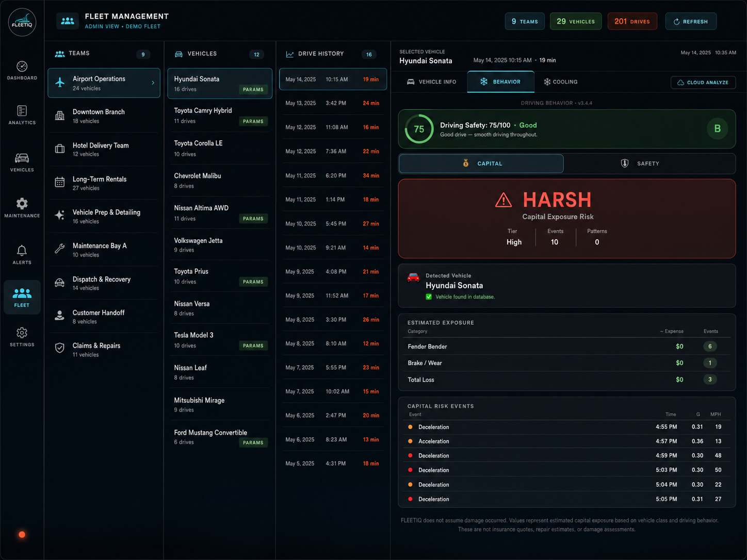The width and height of the screenshot is (747, 560).
Task: Run Cloud Analyze
Action: [703, 83]
